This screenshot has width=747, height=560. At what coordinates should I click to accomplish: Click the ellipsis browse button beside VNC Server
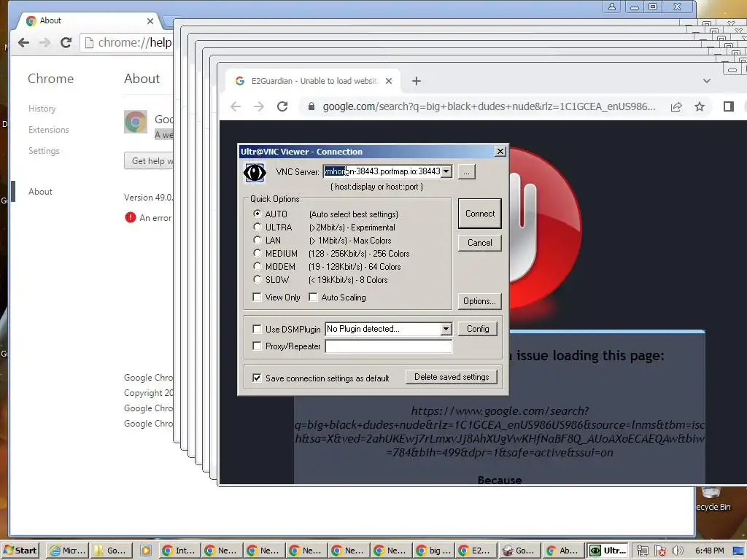pos(466,172)
